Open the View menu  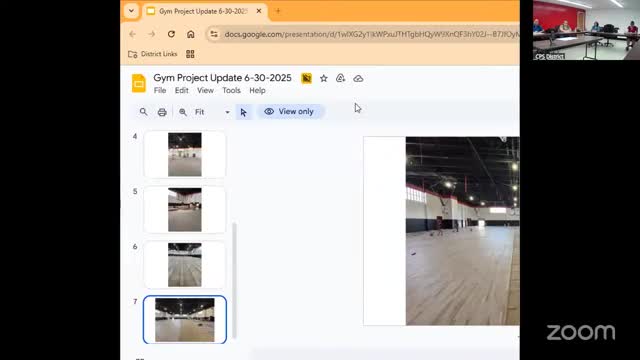205,91
